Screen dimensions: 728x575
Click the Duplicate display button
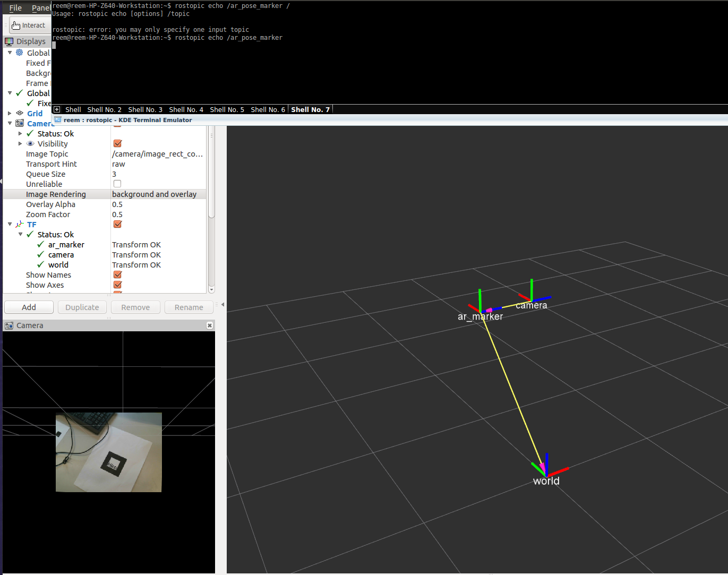(x=82, y=307)
